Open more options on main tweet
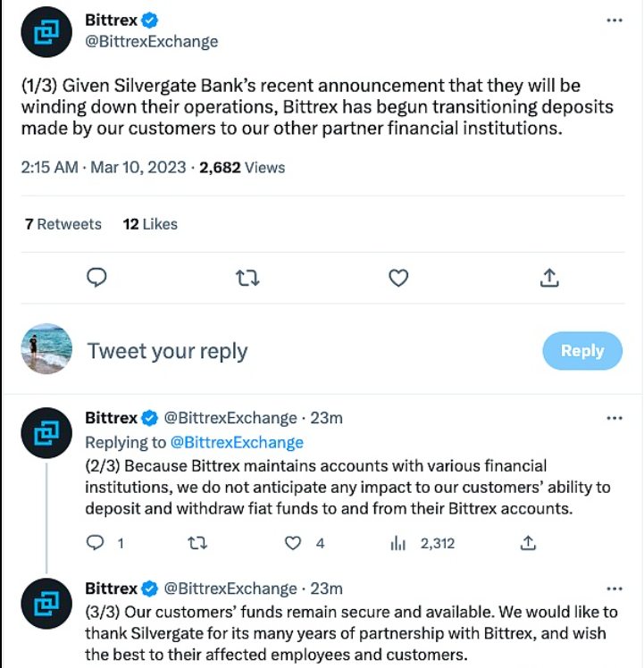Screen dimensions: 644x668 pos(615,21)
